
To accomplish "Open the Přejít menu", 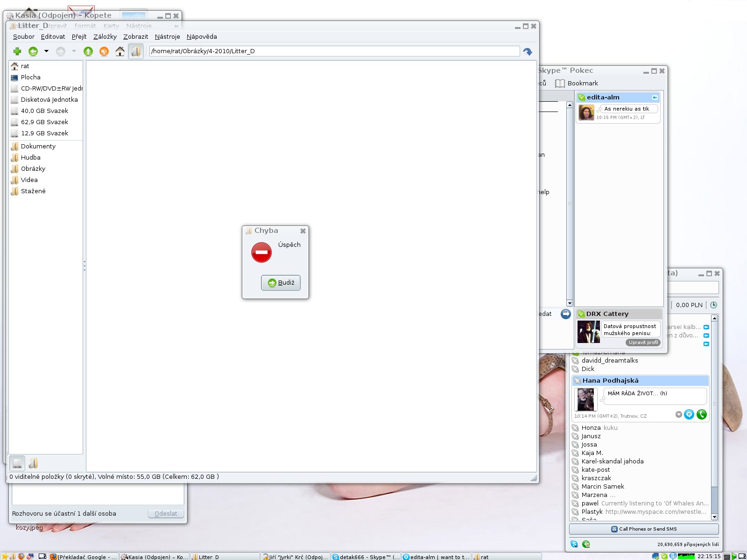I will pos(79,37).
